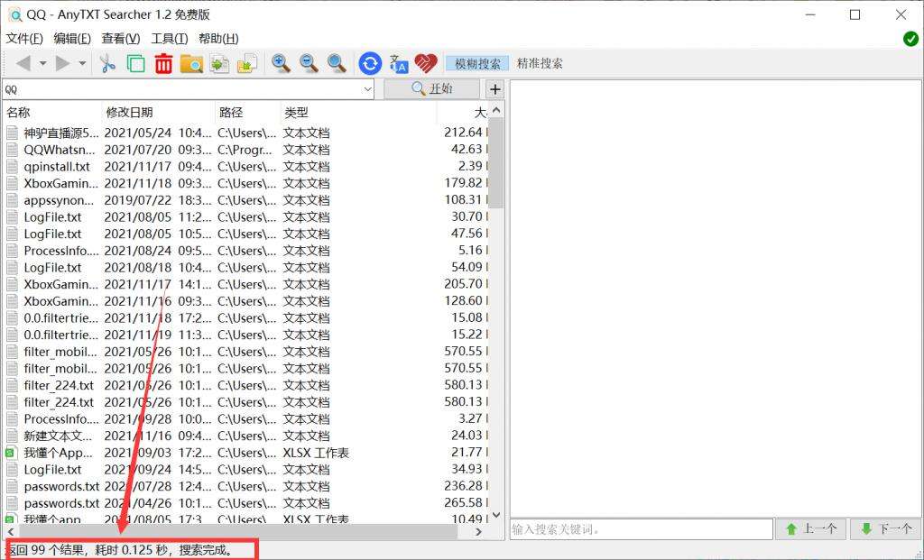Click the plain magnifier reset zoom icon
Viewport: 924px width, 560px height.
point(337,63)
